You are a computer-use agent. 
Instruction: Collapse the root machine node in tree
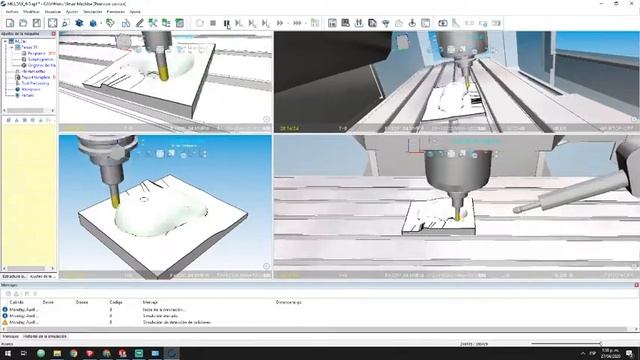click(5, 41)
